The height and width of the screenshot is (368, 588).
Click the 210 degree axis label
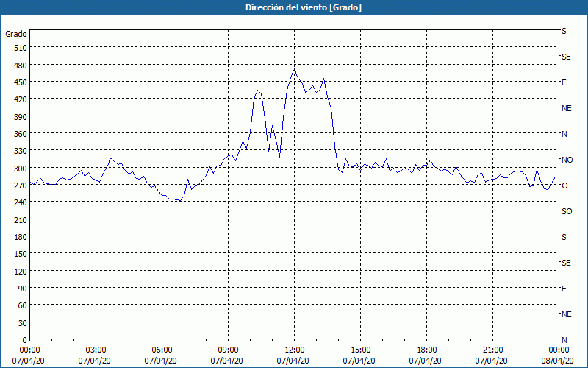(21, 220)
